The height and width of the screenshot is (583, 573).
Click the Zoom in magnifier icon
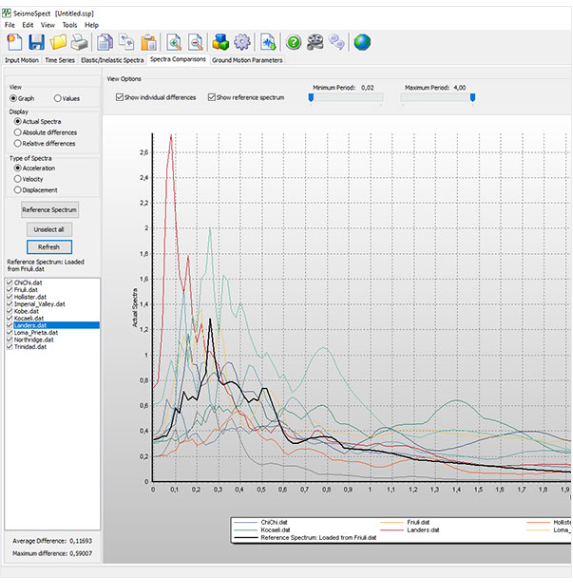[x=174, y=42]
